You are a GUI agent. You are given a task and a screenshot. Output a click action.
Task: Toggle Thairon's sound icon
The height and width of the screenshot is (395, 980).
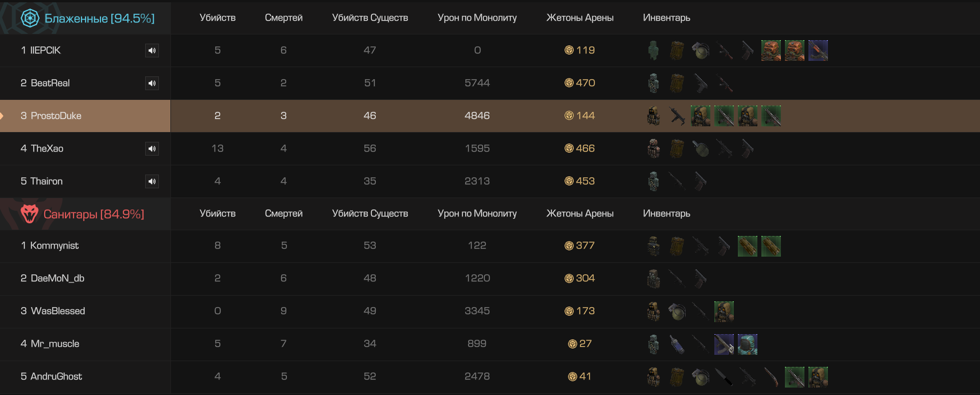tap(152, 181)
